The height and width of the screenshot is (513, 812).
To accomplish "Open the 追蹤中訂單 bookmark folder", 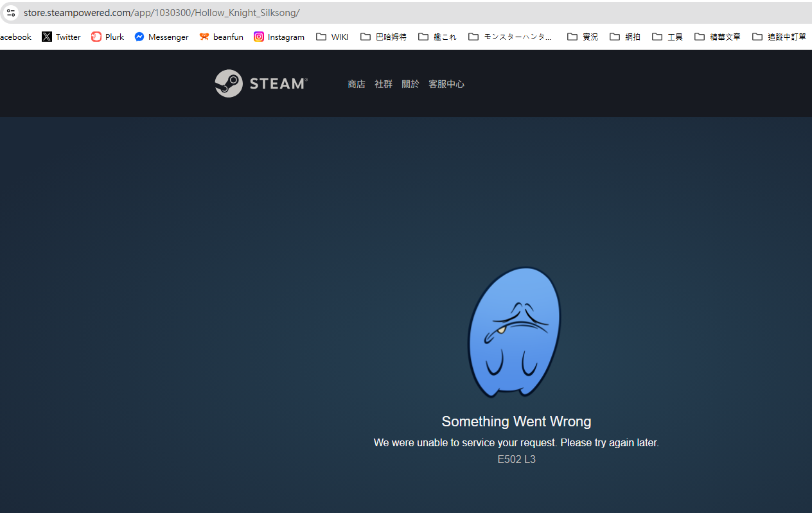I will pyautogui.click(x=779, y=37).
